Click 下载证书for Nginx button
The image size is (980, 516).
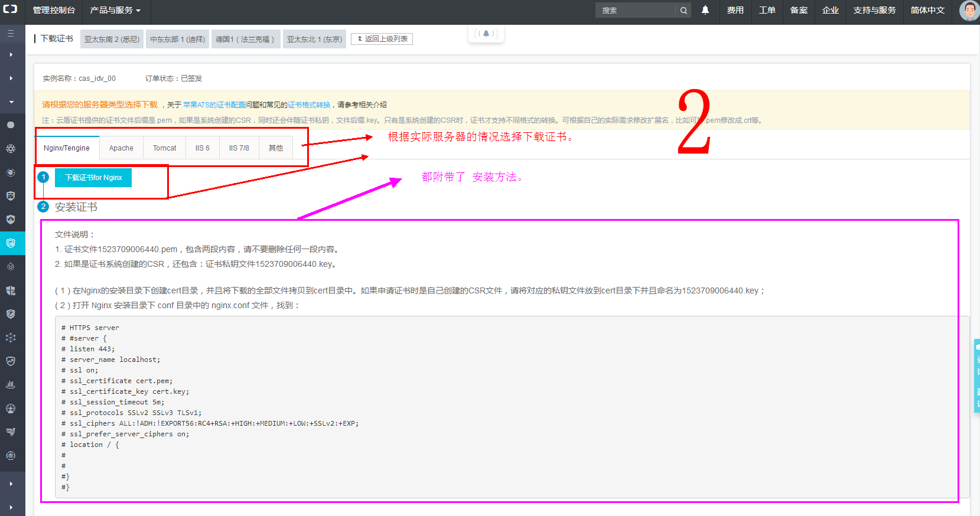tap(93, 178)
